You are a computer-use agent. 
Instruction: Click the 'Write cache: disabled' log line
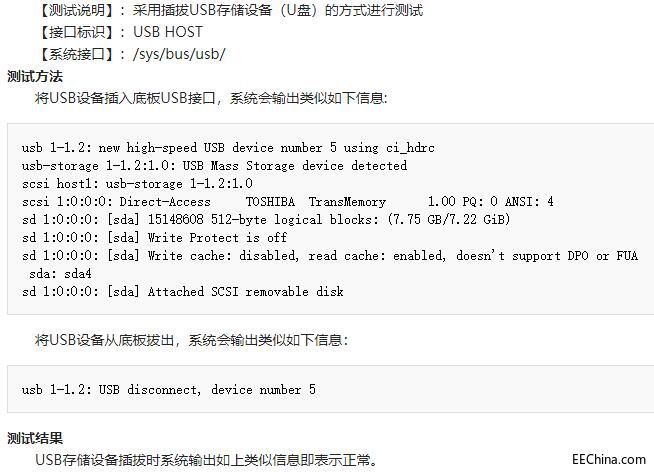[330, 256]
